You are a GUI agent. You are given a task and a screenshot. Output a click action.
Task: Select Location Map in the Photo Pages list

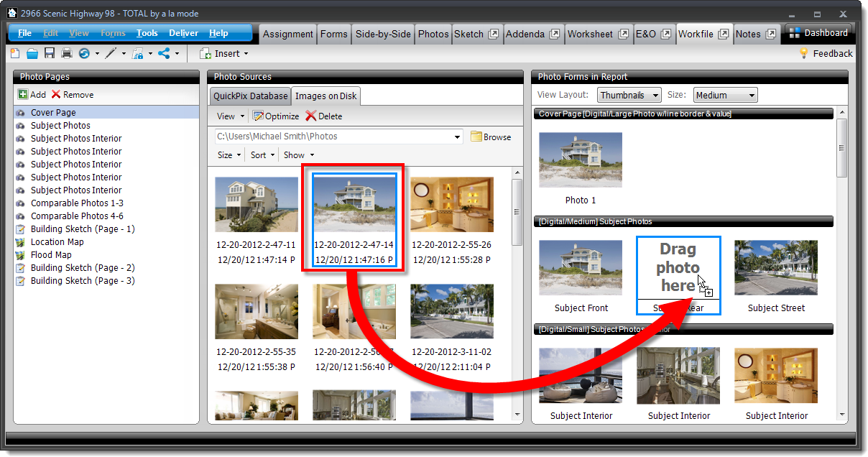tap(57, 242)
